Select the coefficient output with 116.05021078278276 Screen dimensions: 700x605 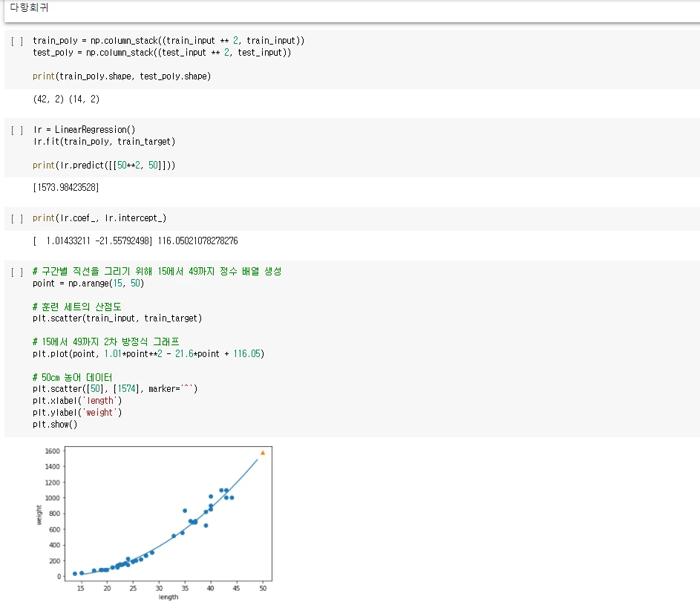point(135,241)
